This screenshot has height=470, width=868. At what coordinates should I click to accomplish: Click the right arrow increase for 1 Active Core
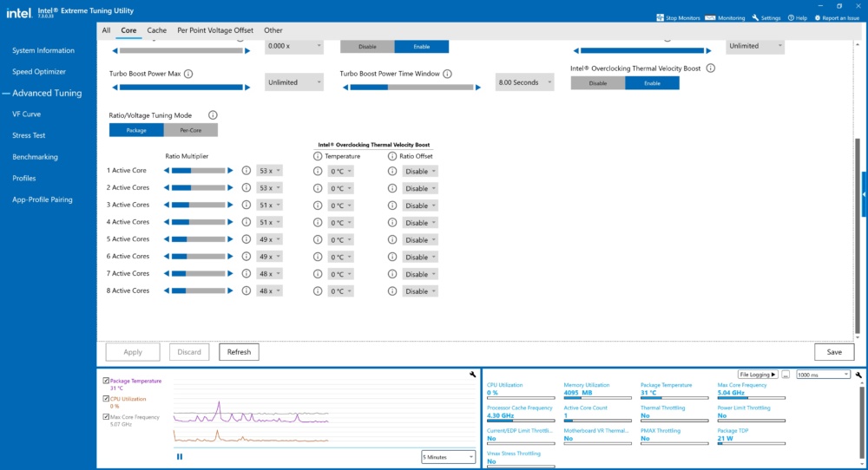230,171
